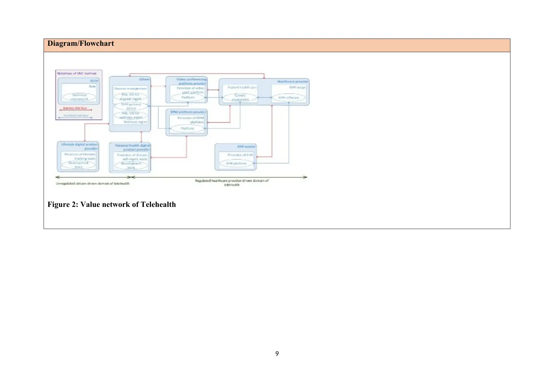Click the page number 9
This screenshot has width=554, height=392.
[277, 354]
